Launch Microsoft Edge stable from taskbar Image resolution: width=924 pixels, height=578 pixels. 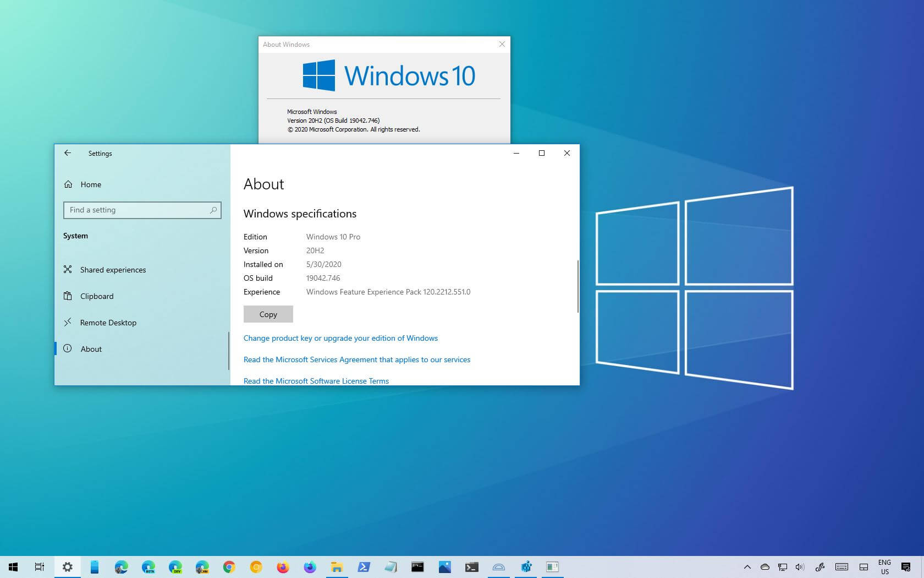click(121, 566)
